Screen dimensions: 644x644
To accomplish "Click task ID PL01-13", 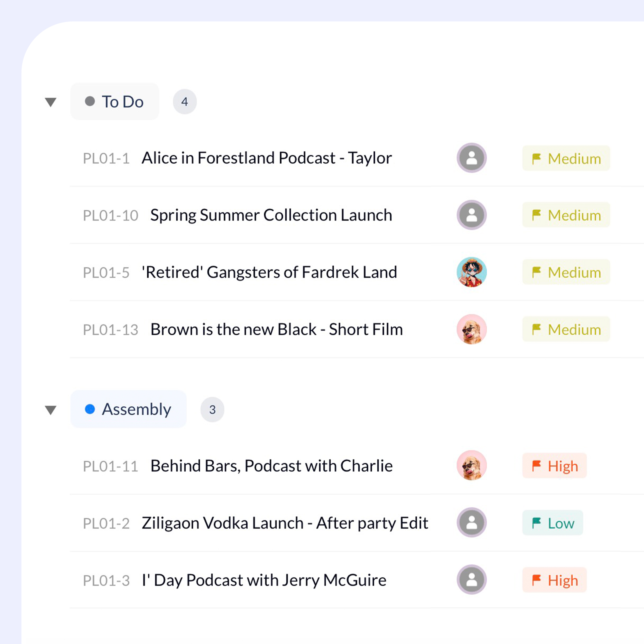I will tap(110, 330).
